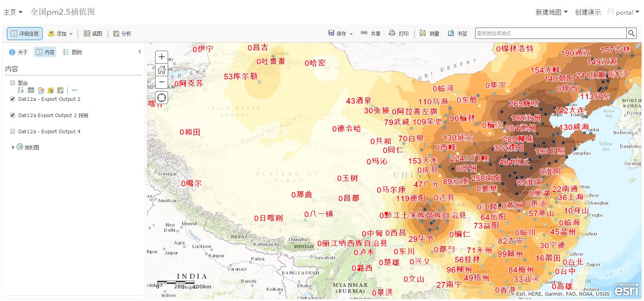This screenshot has width=644, height=301.
Task: Switch to the 内容 tab
Action: (45, 52)
